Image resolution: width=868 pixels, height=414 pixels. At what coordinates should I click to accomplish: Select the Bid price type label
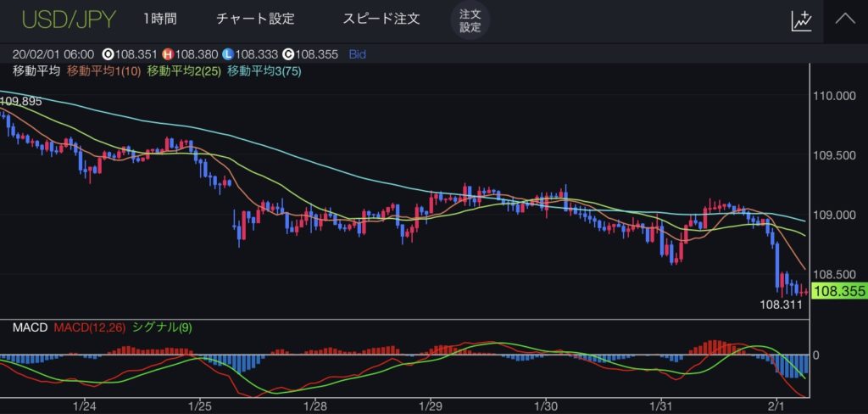point(357,54)
